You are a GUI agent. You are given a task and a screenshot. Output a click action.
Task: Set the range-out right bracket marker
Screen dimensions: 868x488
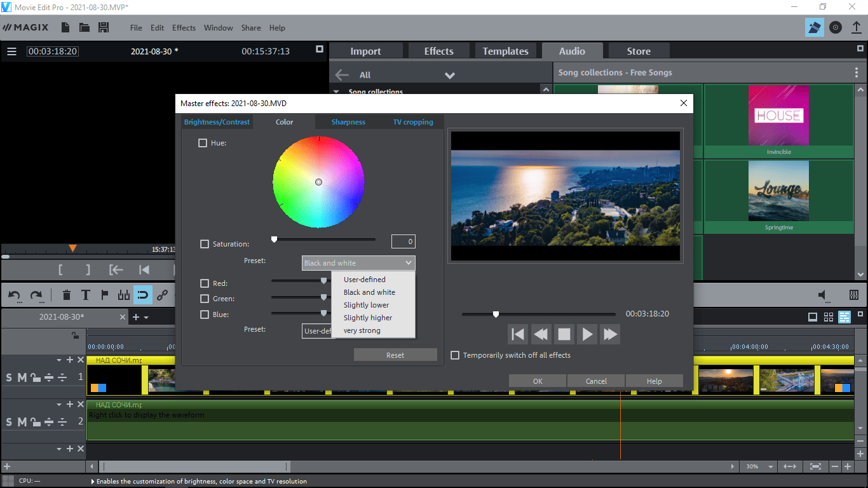tap(88, 269)
